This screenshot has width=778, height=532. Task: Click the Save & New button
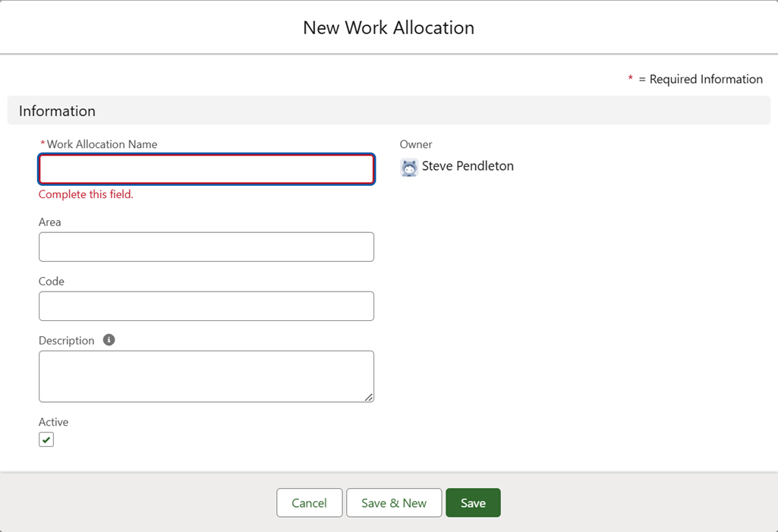coord(394,502)
